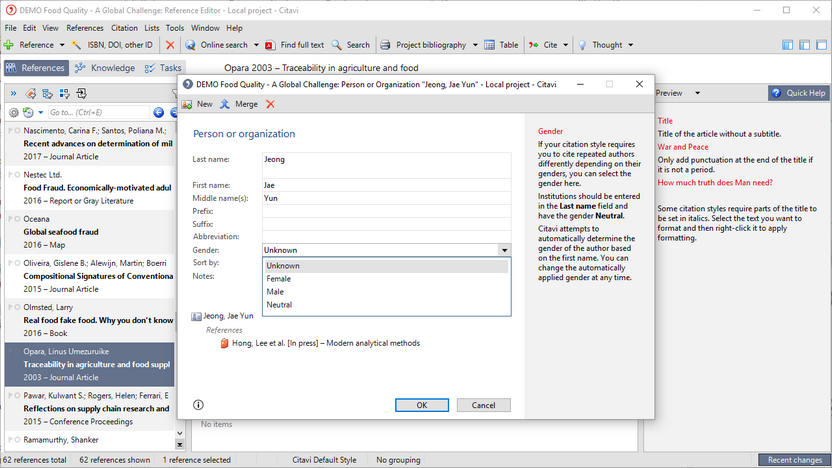This screenshot has width=832, height=468.
Task: Open the Online search dropdown arrow
Action: [256, 45]
